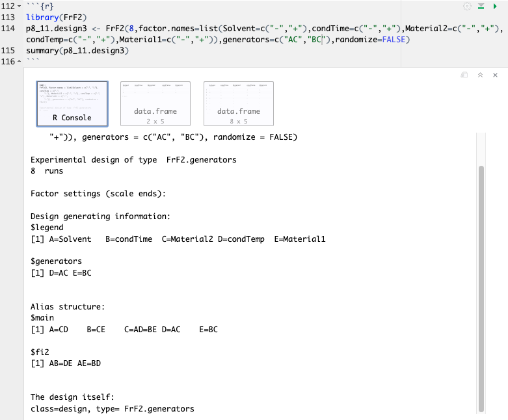Screen dimensions: 508x420
Task: Open the data.frame 2 x 5 output
Action: [155, 103]
